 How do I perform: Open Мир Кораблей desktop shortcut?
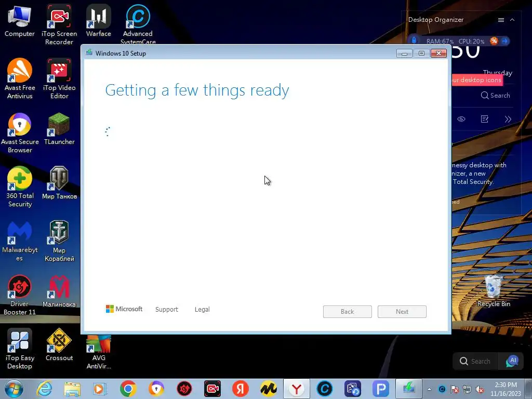[x=59, y=241]
